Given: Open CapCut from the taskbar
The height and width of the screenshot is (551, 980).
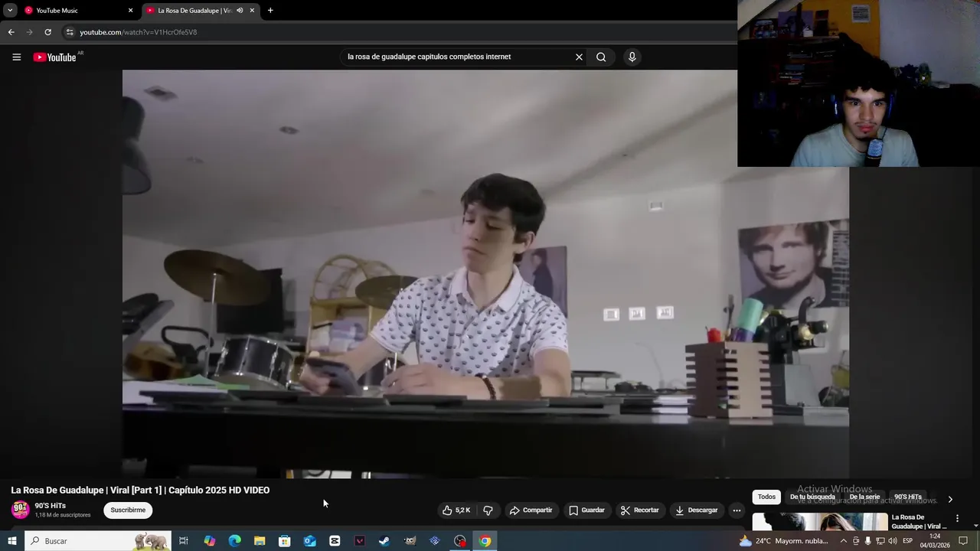Looking at the screenshot, I should point(335,541).
